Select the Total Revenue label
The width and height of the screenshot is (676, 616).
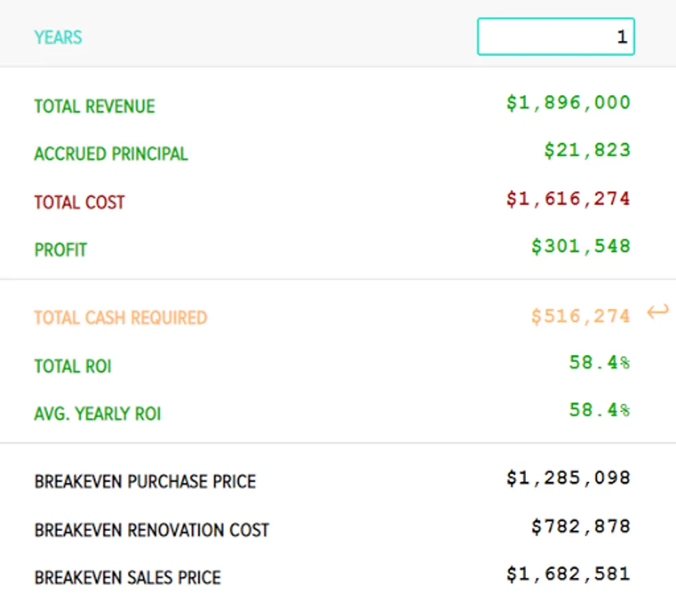pos(95,106)
